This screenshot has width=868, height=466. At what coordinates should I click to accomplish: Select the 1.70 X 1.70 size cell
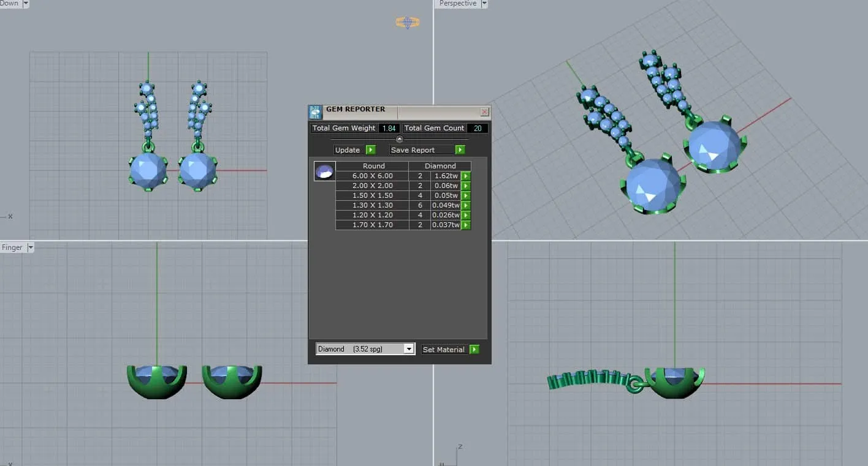point(372,225)
